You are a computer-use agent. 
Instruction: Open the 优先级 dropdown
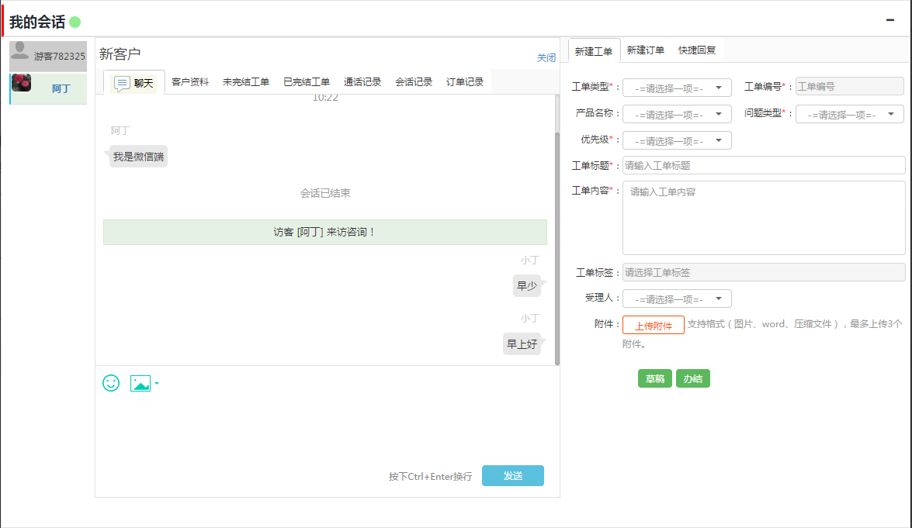pos(677,141)
